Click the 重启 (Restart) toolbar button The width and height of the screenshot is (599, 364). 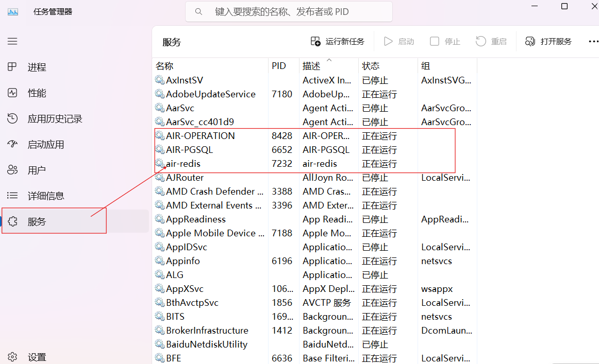[490, 41]
